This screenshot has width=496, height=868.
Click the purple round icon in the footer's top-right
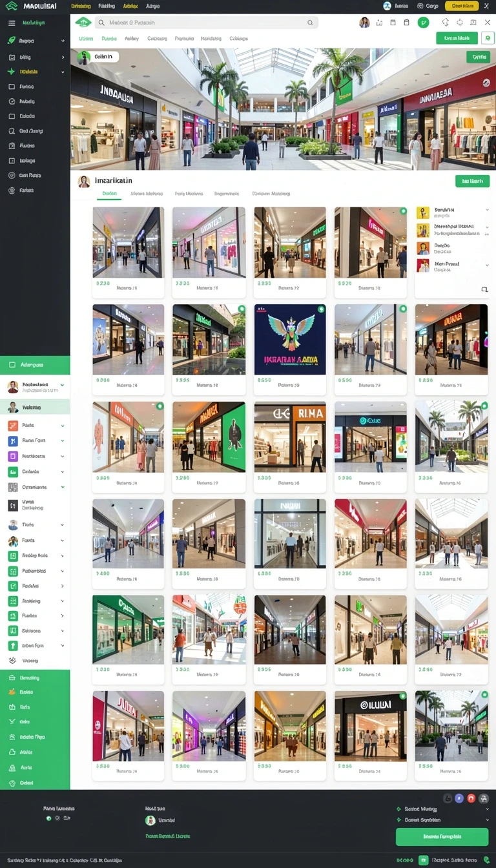459,798
